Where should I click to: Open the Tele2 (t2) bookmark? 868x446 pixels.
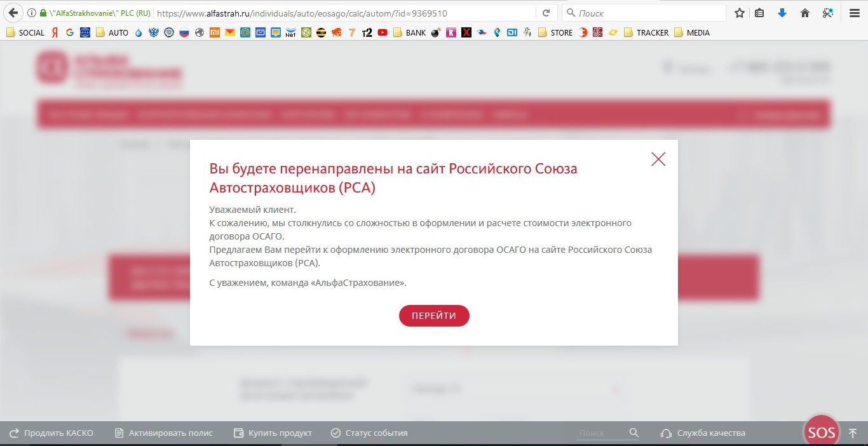coord(367,32)
